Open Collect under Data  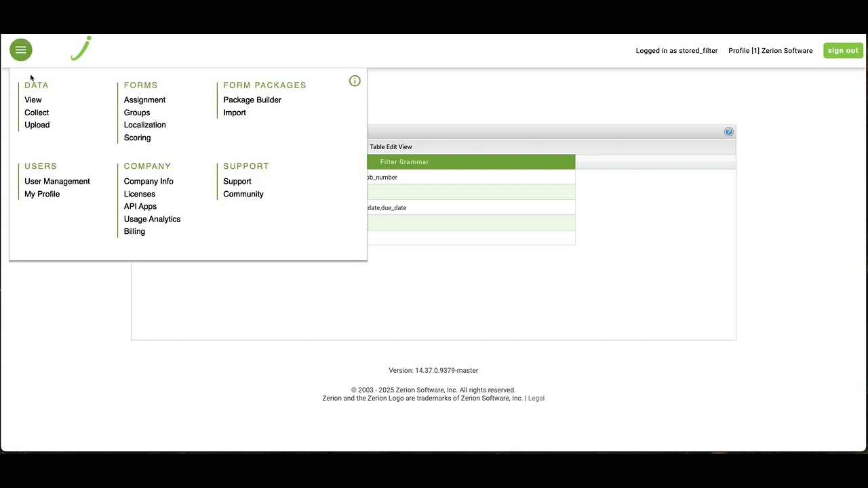point(37,113)
